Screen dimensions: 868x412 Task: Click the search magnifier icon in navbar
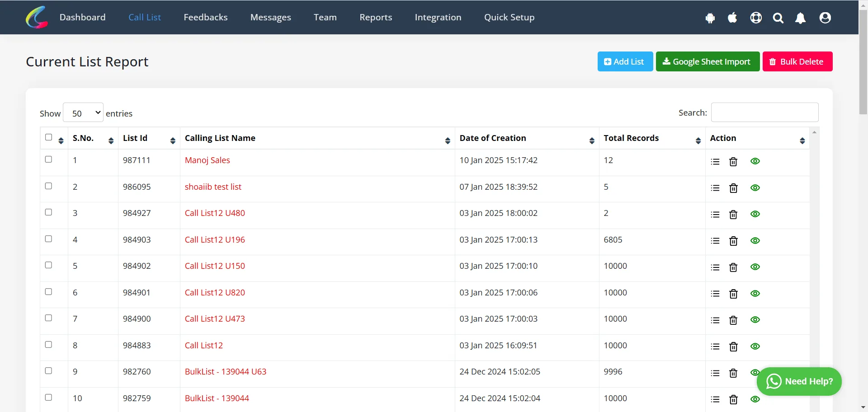click(x=778, y=18)
